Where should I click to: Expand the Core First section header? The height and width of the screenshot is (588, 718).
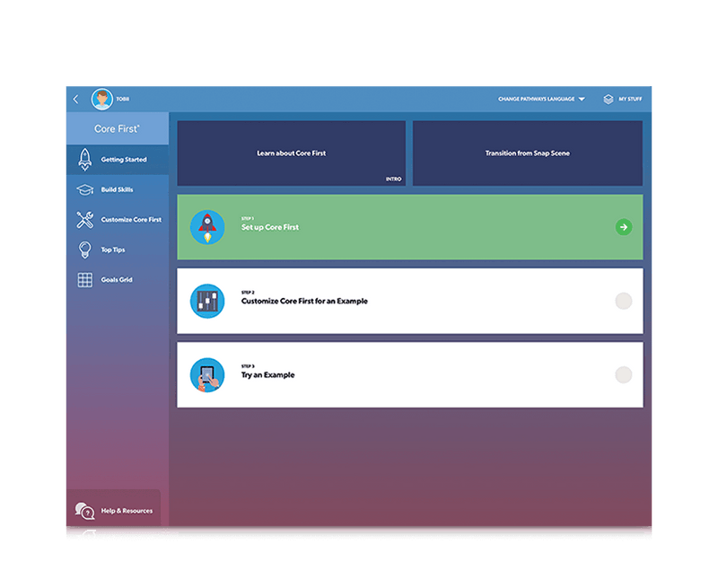117,127
